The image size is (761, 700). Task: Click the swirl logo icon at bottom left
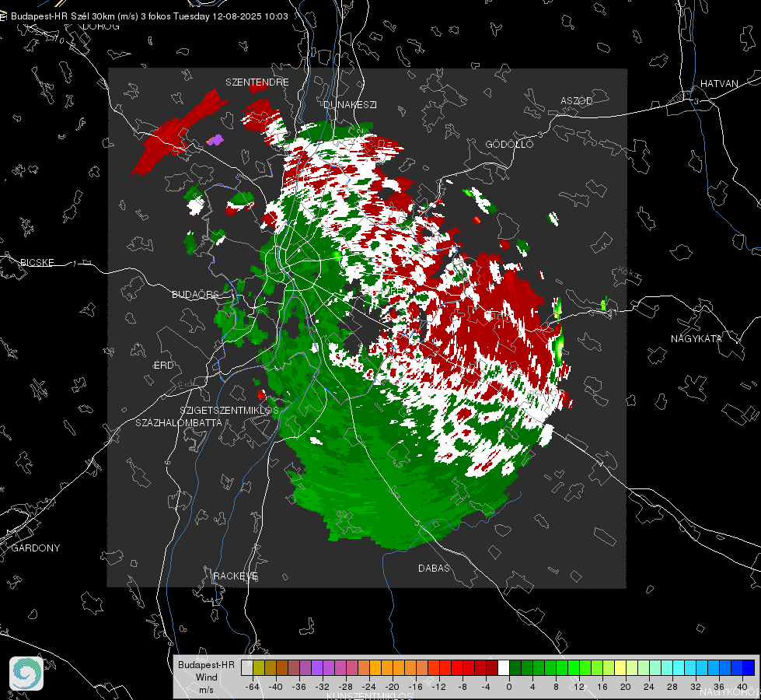pos(26,674)
